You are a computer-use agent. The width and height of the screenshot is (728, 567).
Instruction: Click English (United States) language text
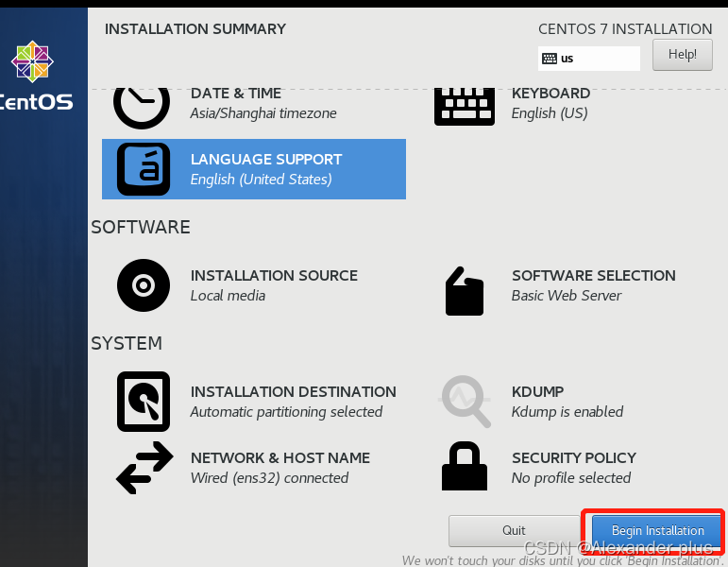[x=261, y=180]
